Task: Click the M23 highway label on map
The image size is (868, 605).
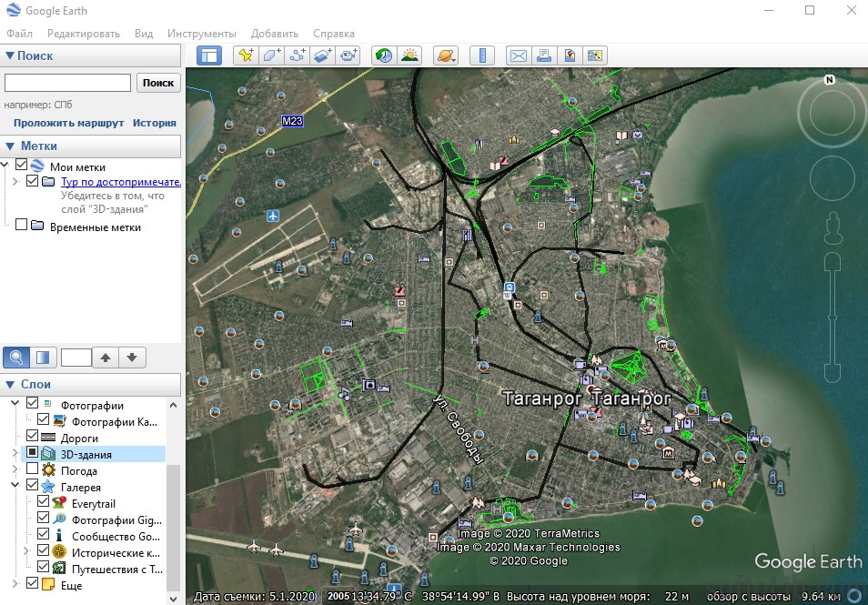Action: point(292,121)
